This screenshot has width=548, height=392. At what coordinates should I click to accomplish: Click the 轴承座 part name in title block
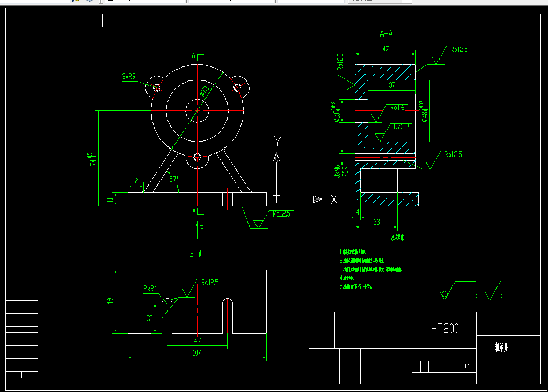click(x=501, y=347)
